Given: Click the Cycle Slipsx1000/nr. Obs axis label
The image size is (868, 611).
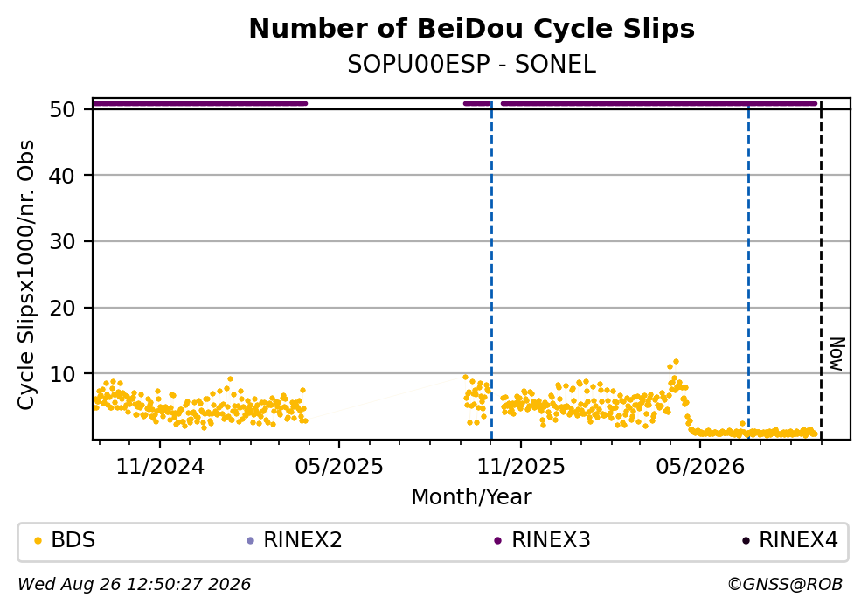Looking at the screenshot, I should (x=26, y=275).
